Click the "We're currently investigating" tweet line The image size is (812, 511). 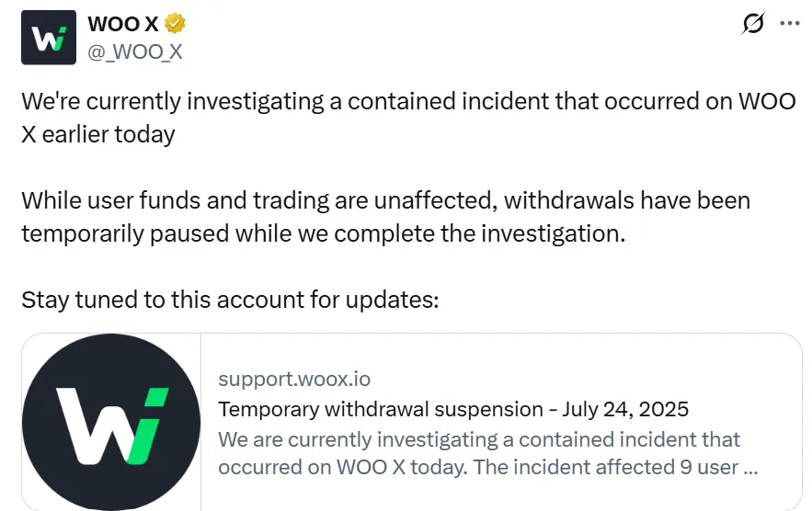[408, 101]
